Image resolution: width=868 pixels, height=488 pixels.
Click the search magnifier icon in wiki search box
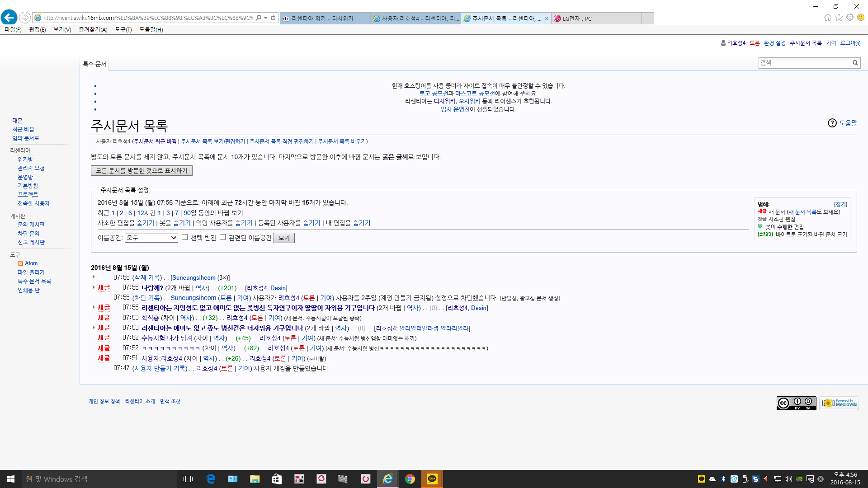pyautogui.click(x=855, y=63)
